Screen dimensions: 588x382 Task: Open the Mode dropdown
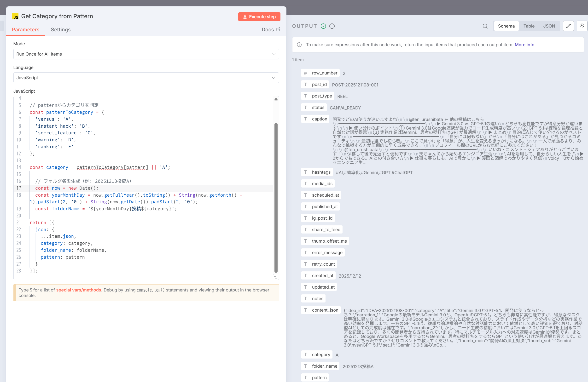coord(146,54)
